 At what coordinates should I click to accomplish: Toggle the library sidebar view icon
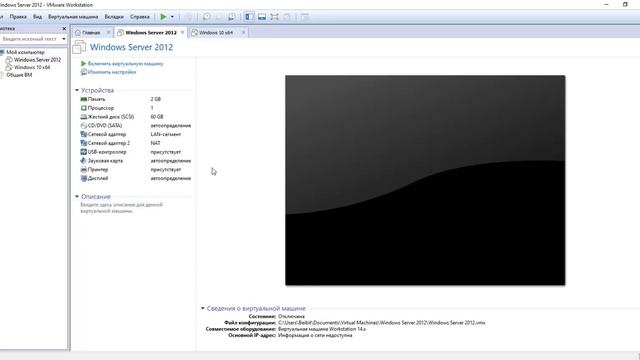(x=249, y=17)
